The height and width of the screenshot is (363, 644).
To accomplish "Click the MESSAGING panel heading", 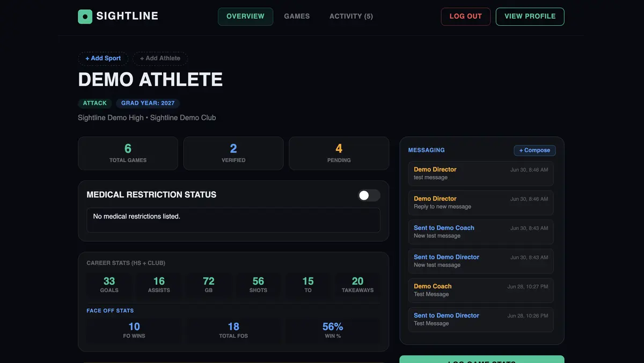I will point(427,150).
